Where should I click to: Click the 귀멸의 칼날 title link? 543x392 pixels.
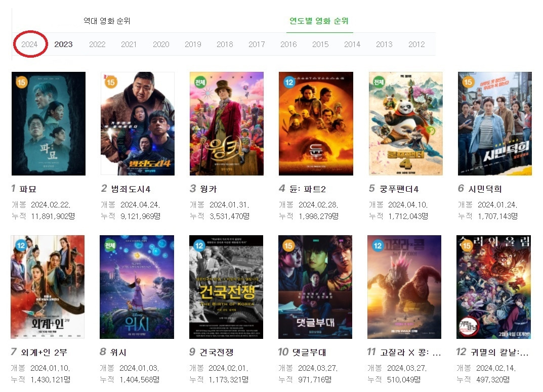click(x=499, y=353)
